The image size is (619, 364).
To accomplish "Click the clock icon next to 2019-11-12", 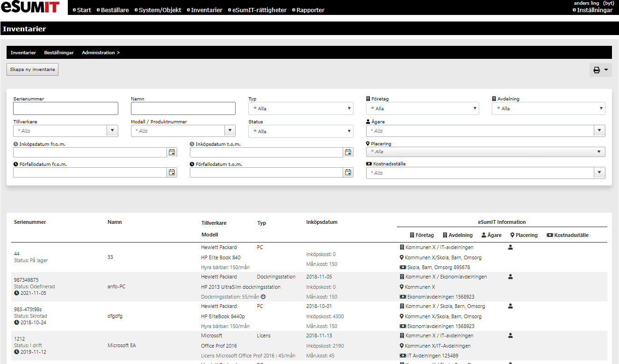I will tap(16, 352).
